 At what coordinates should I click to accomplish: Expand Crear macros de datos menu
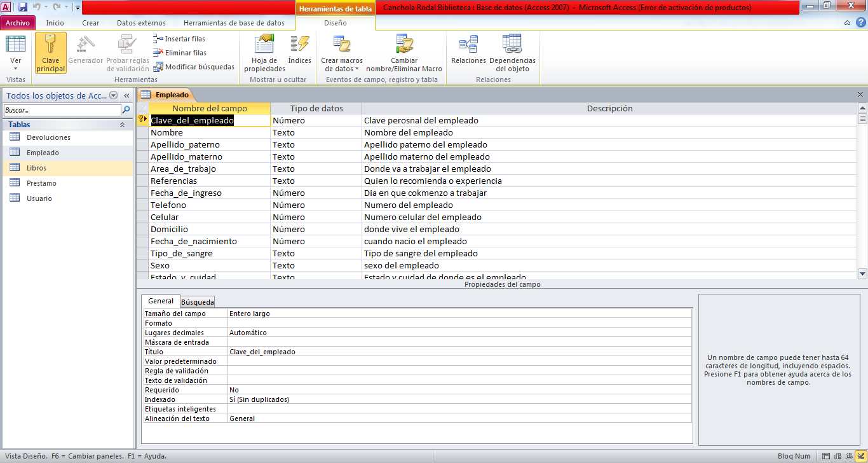342,53
